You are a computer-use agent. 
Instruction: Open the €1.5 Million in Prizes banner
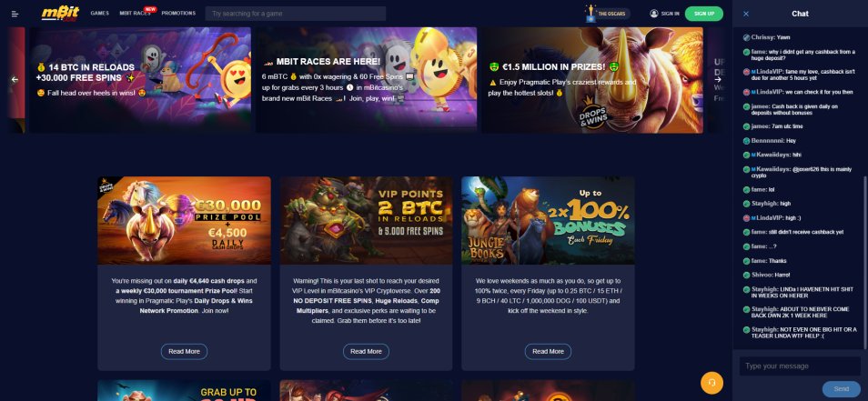(x=592, y=80)
